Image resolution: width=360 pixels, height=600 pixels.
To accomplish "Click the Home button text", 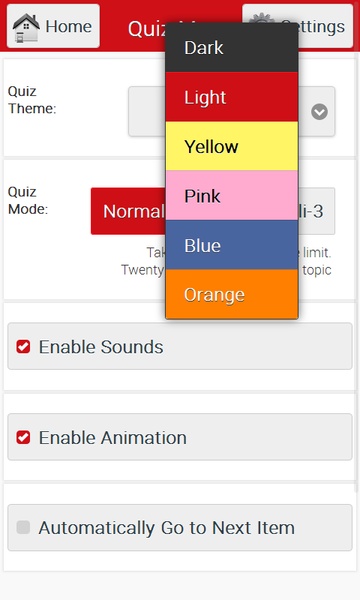I will 68,27.
